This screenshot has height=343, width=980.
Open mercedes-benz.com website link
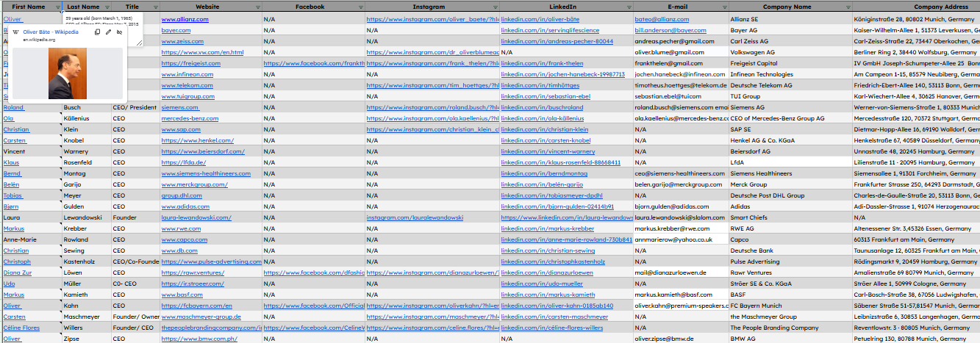(x=190, y=118)
